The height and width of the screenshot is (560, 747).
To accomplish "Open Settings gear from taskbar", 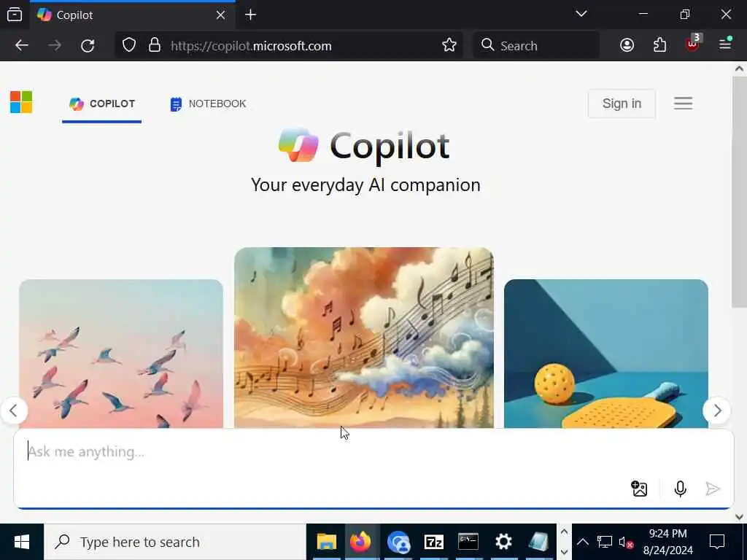I will [503, 542].
